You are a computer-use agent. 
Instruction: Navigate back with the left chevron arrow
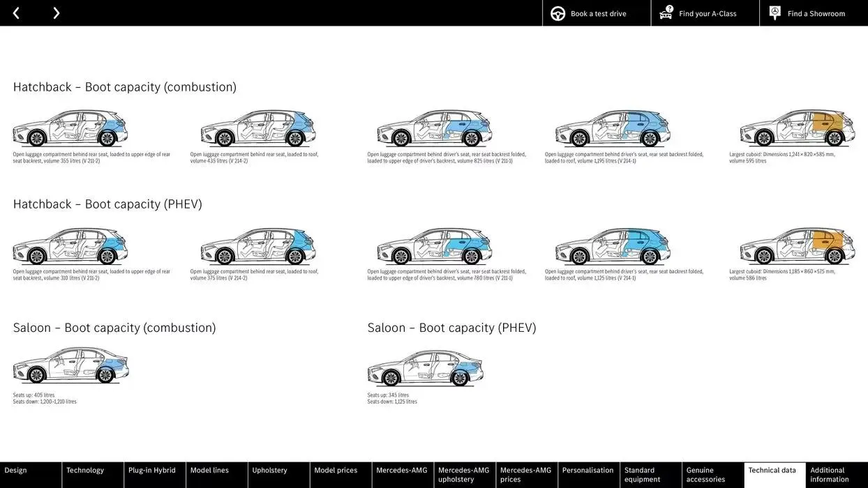(x=15, y=13)
